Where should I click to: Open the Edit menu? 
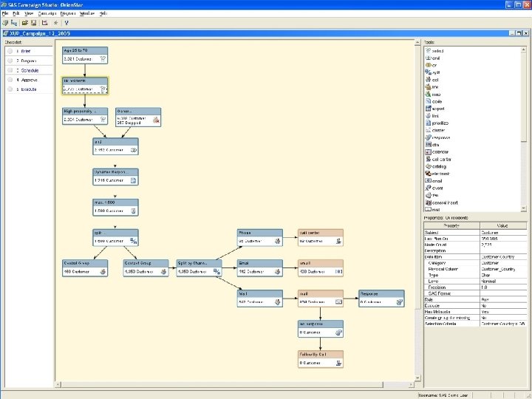[x=16, y=13]
